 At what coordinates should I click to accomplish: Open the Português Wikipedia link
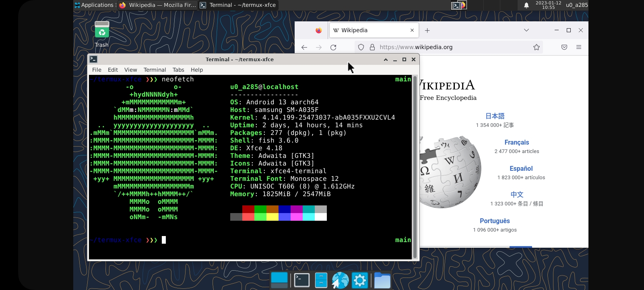[495, 221]
